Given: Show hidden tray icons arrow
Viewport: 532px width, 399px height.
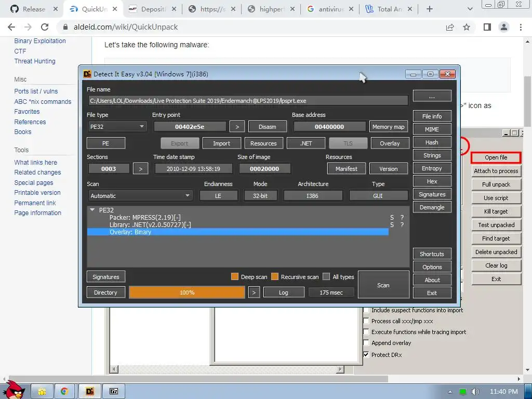Looking at the screenshot, I should 450,392.
